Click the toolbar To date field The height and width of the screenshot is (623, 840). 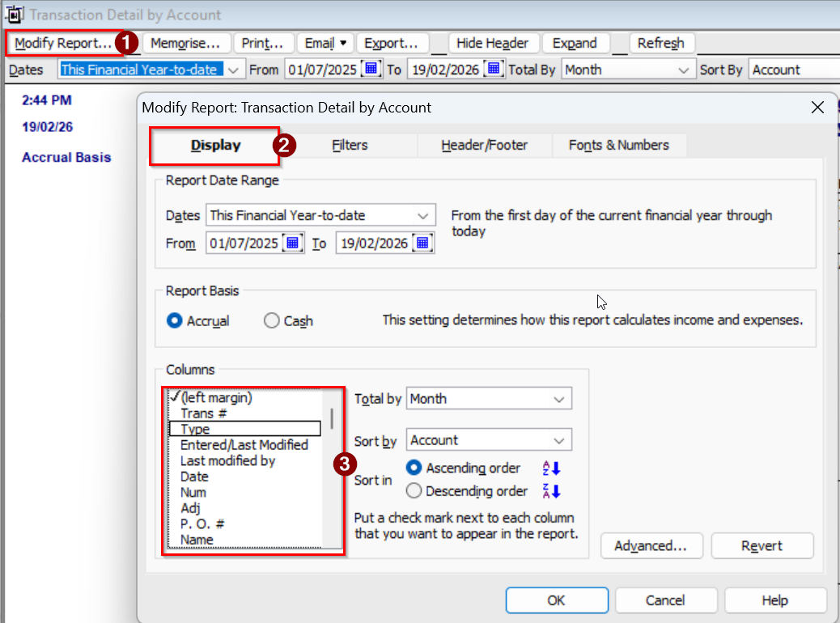[446, 70]
